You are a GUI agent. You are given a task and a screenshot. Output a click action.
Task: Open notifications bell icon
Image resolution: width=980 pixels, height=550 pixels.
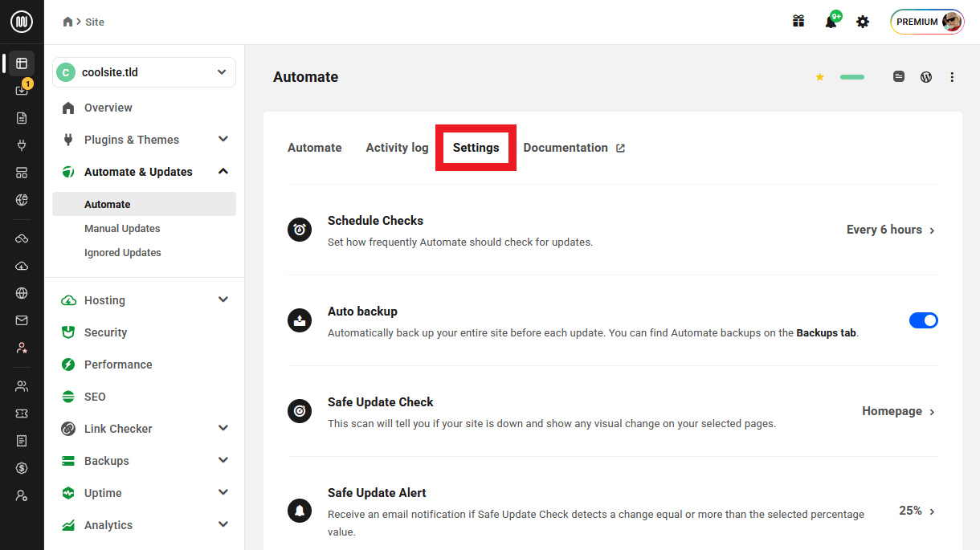pyautogui.click(x=831, y=22)
